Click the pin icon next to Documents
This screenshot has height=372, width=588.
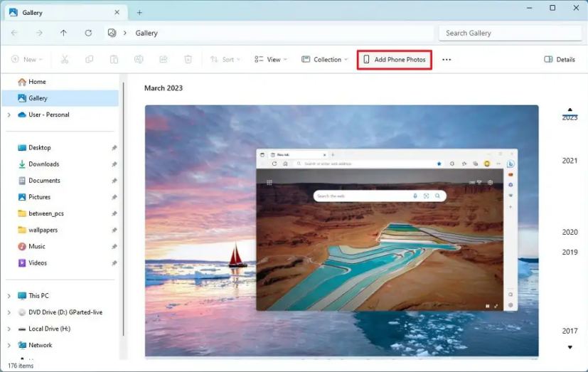114,181
